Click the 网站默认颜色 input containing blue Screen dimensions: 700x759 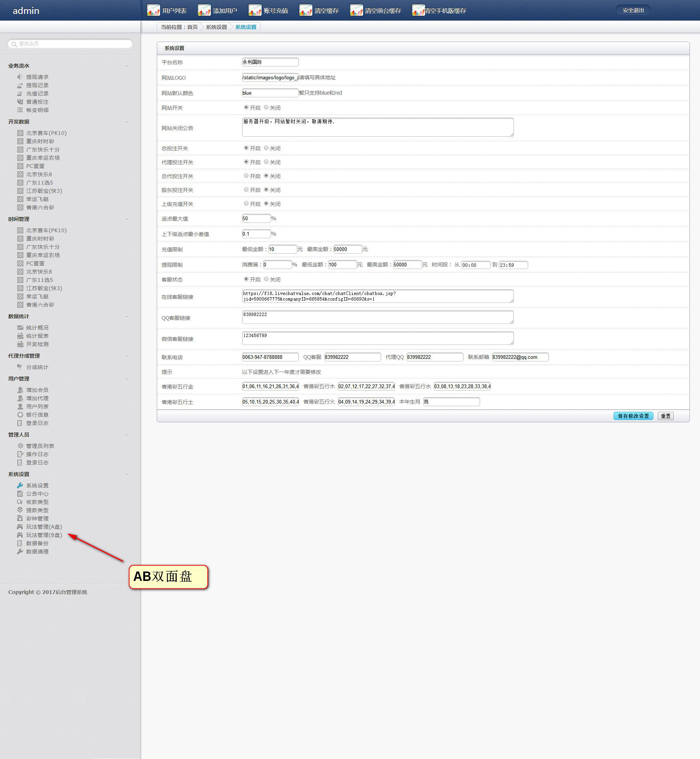coord(270,93)
